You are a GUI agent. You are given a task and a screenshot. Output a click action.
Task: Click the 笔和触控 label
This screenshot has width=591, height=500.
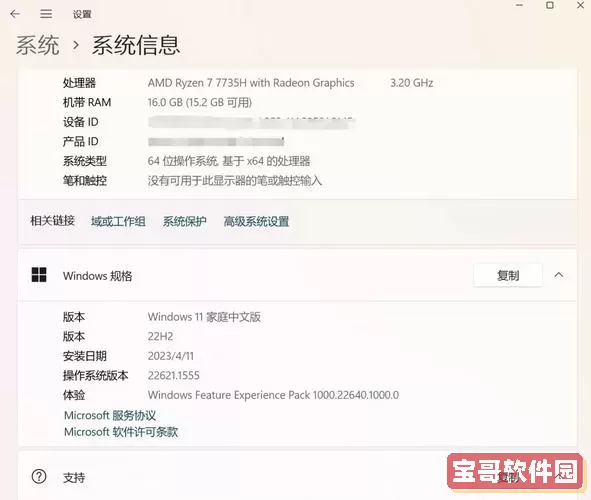(x=85, y=181)
